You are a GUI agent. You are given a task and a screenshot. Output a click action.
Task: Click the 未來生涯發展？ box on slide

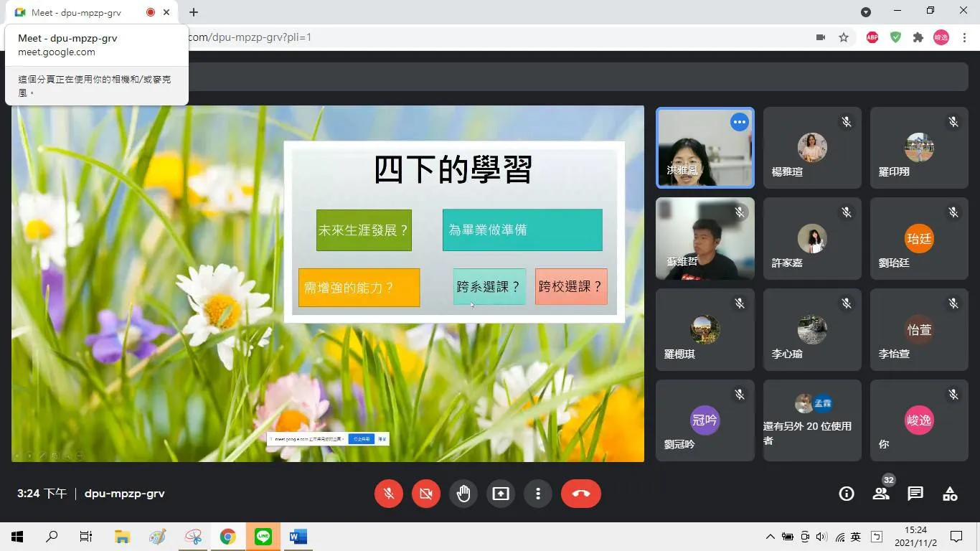click(x=364, y=230)
